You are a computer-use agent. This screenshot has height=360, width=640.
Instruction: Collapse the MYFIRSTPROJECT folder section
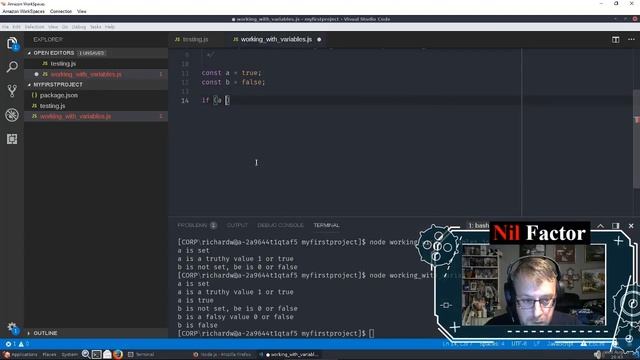click(58, 84)
